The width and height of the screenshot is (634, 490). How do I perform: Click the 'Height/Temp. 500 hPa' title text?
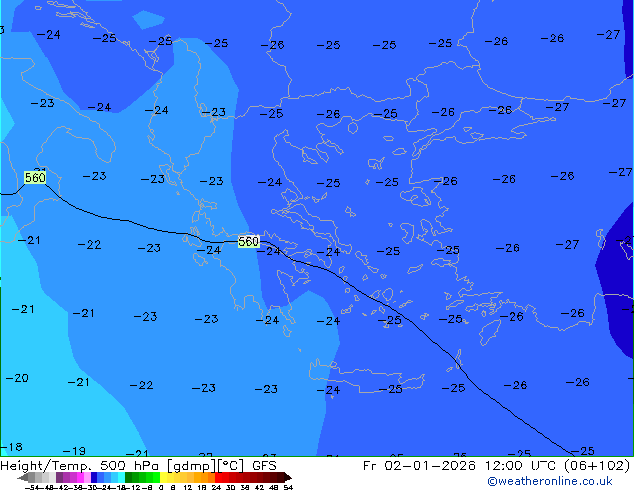[80, 466]
